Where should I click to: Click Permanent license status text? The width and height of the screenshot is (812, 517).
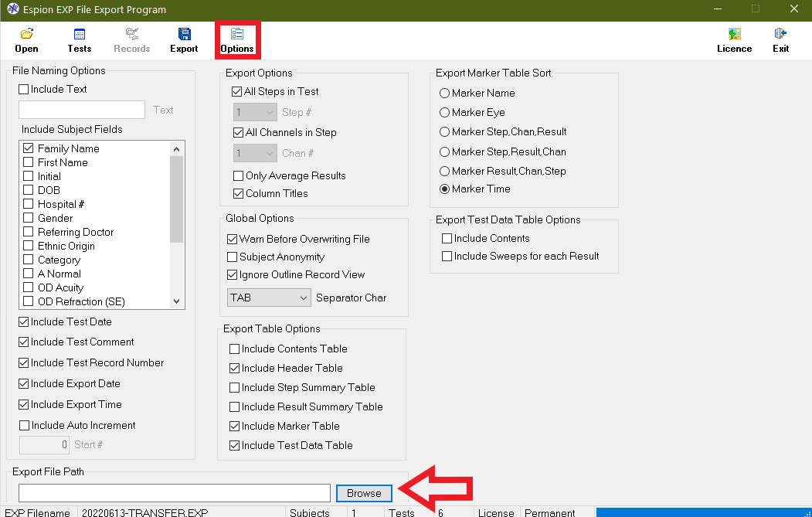click(549, 512)
